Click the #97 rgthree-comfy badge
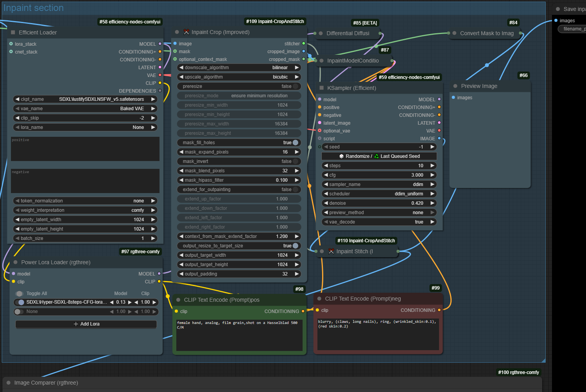 click(x=140, y=252)
